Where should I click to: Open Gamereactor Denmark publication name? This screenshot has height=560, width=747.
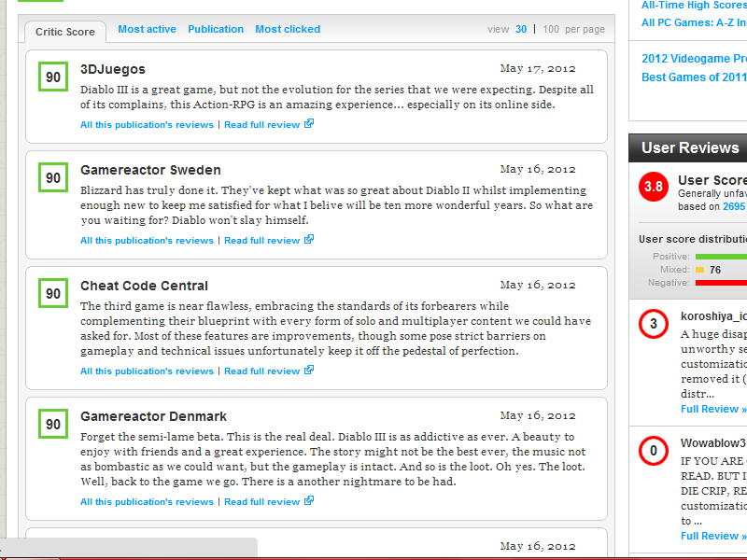click(x=153, y=416)
